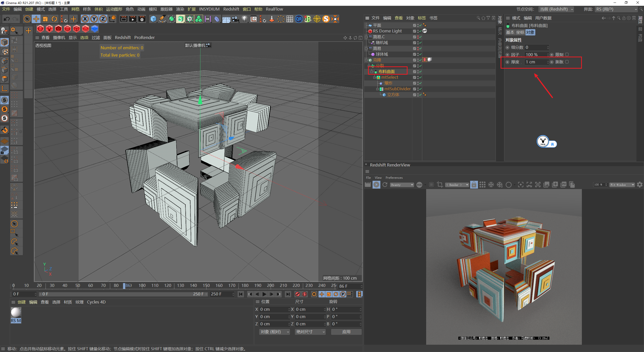Click the light bulb object icon
Image resolution: width=644 pixels, height=352 pixels.
pos(244,19)
